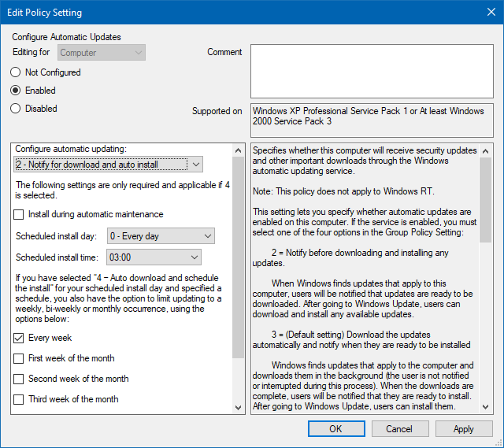Viewport: 504px width, 448px height.
Task: Click help text panel scroll up arrow
Action: coord(486,150)
